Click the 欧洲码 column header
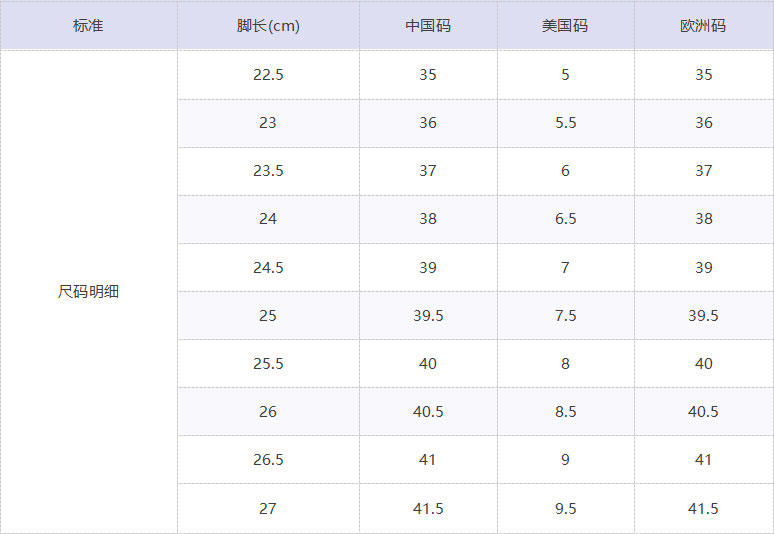The image size is (774, 534). 703,25
